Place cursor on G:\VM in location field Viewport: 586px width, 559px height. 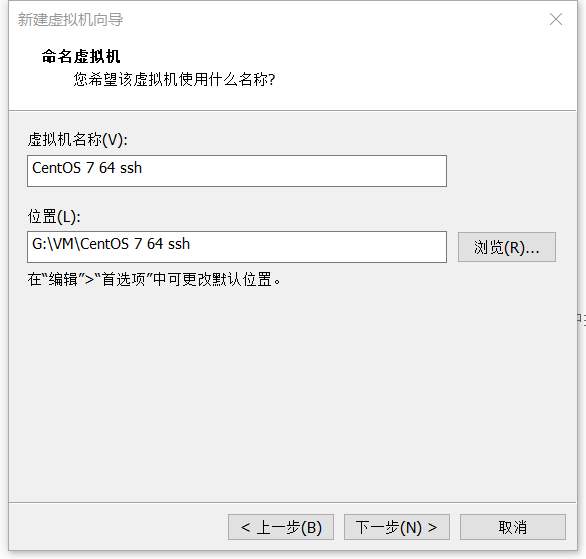pos(53,244)
